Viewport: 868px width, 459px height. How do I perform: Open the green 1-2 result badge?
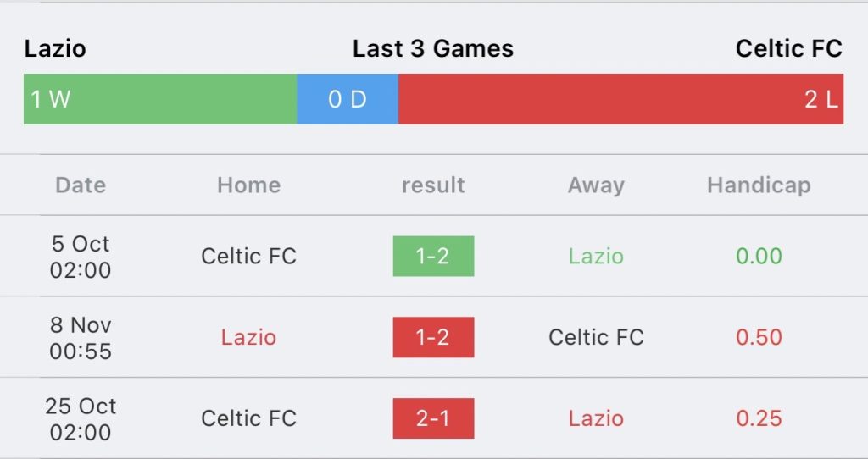433,256
